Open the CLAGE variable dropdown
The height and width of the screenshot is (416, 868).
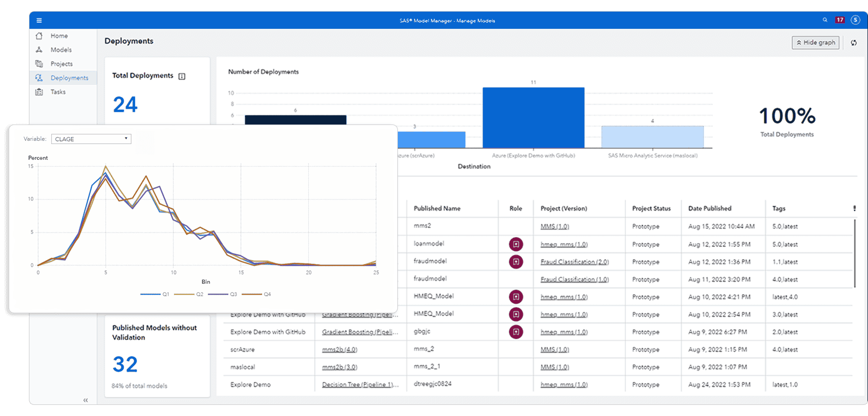(x=91, y=139)
